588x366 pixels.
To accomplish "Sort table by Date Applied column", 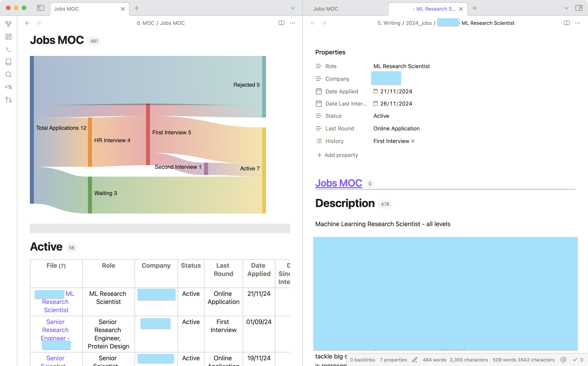I will (x=259, y=270).
